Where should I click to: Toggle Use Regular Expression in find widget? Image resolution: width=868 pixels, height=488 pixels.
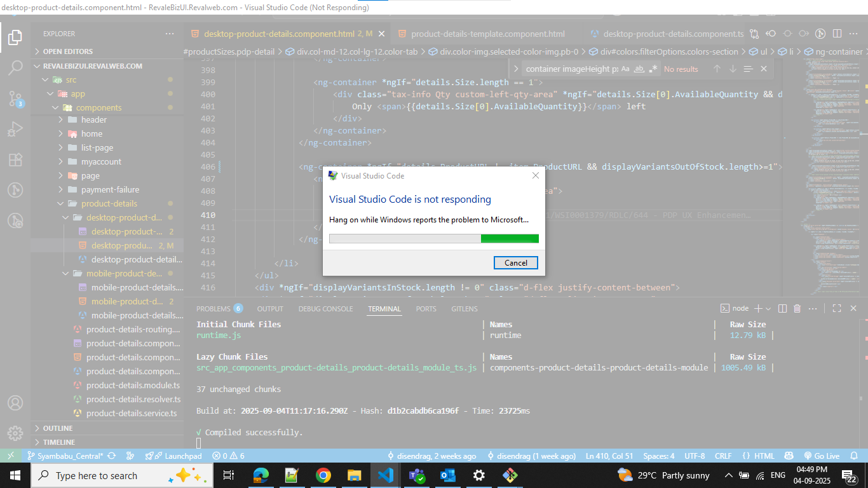tap(653, 69)
